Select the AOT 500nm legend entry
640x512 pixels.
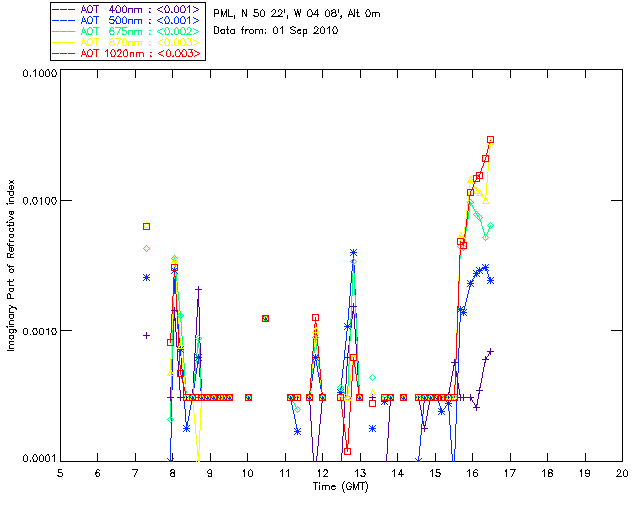pyautogui.click(x=127, y=20)
